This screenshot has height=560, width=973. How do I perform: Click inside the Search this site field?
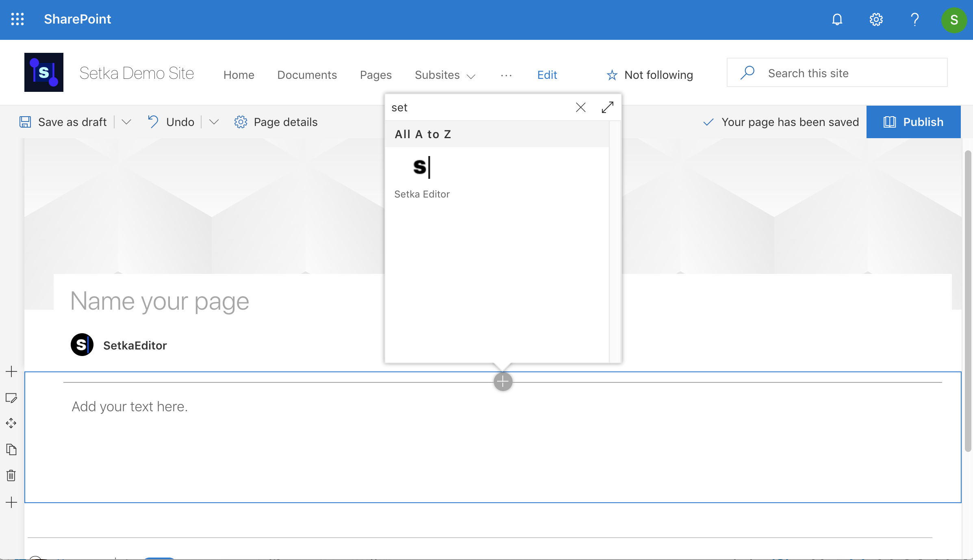[x=836, y=73]
